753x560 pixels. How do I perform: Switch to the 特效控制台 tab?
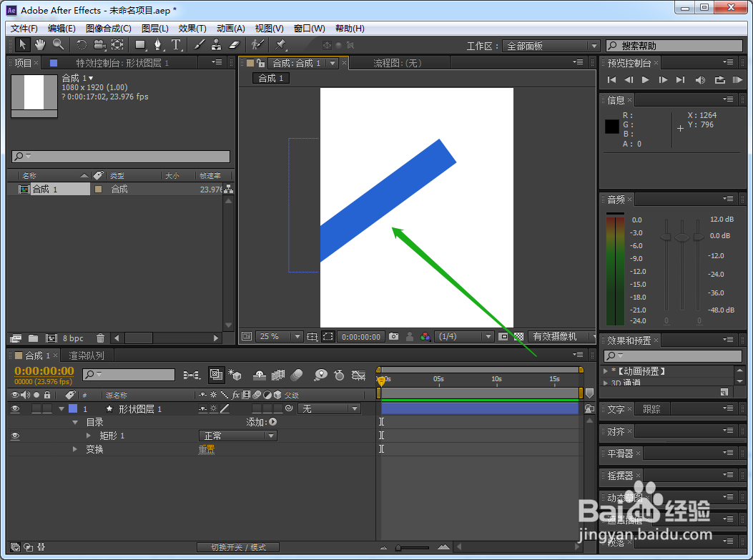pyautogui.click(x=122, y=63)
